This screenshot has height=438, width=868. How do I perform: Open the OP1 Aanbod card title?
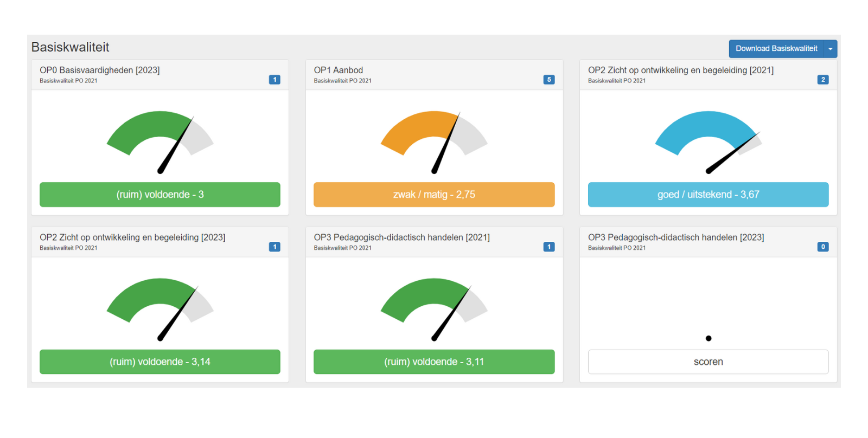point(338,70)
